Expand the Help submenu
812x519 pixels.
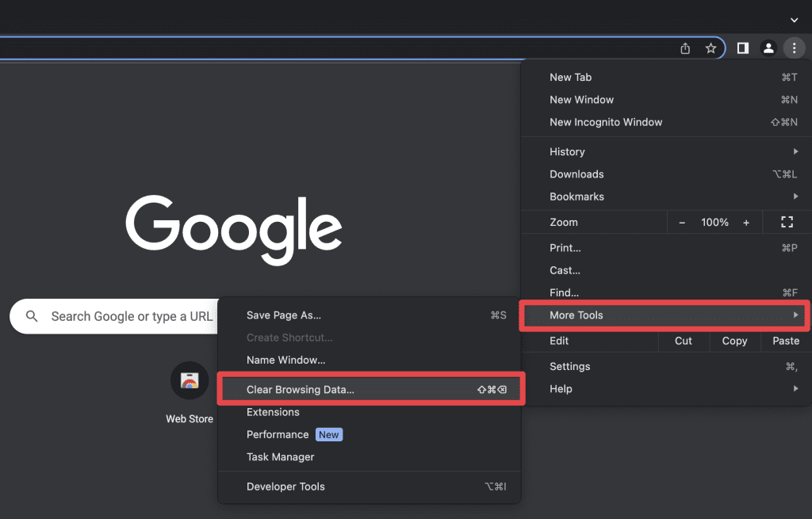tap(666, 388)
